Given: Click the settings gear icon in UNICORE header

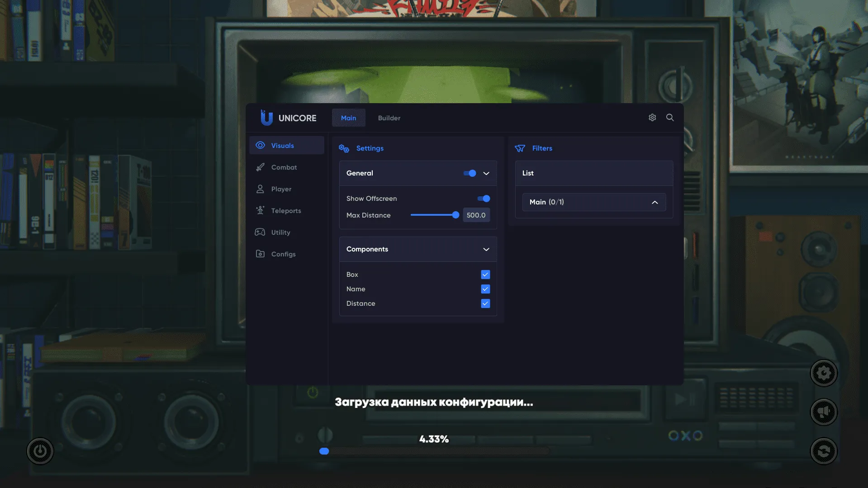Looking at the screenshot, I should (652, 118).
